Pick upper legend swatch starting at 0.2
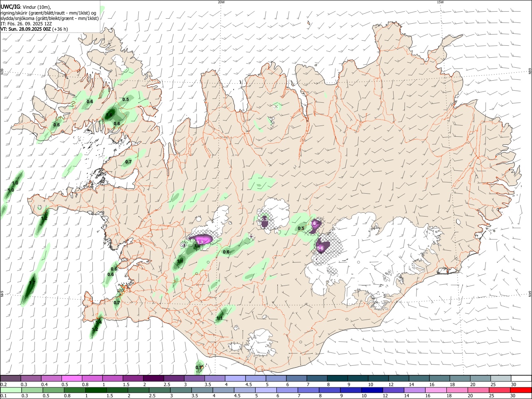Viewport: 532px width, 399px height. coord(10,379)
